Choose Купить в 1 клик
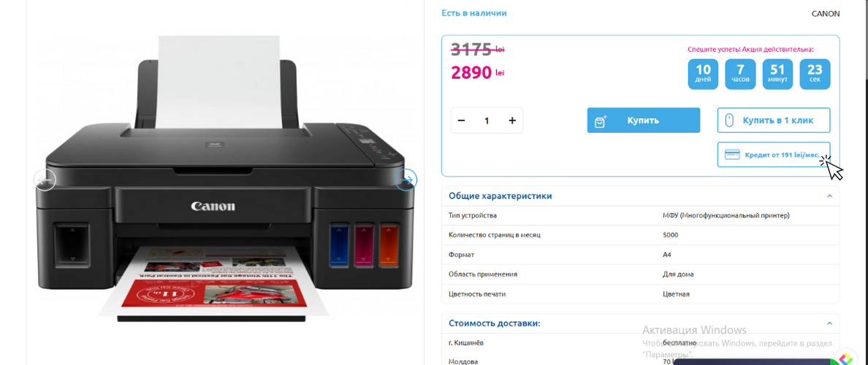Screen dimensions: 868x365 774,120
